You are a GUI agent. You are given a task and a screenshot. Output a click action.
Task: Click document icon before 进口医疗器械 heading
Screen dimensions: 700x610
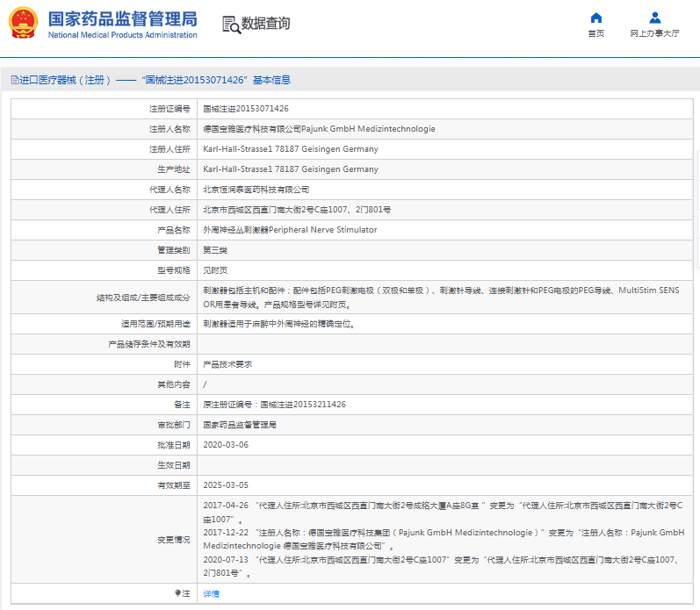coord(13,80)
